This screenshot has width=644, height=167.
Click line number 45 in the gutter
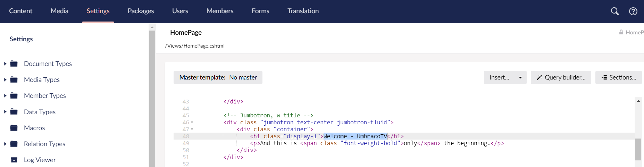coord(186,115)
